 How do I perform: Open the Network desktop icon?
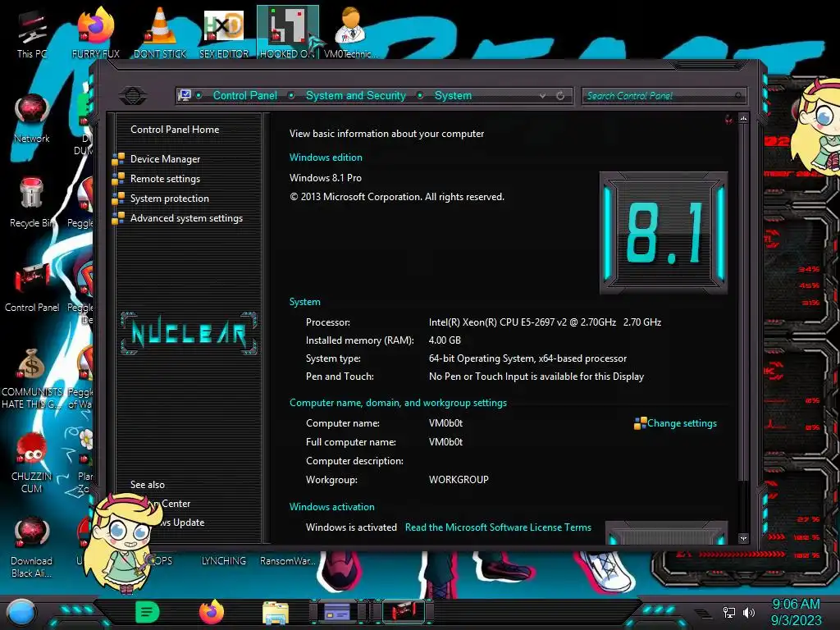pyautogui.click(x=32, y=118)
